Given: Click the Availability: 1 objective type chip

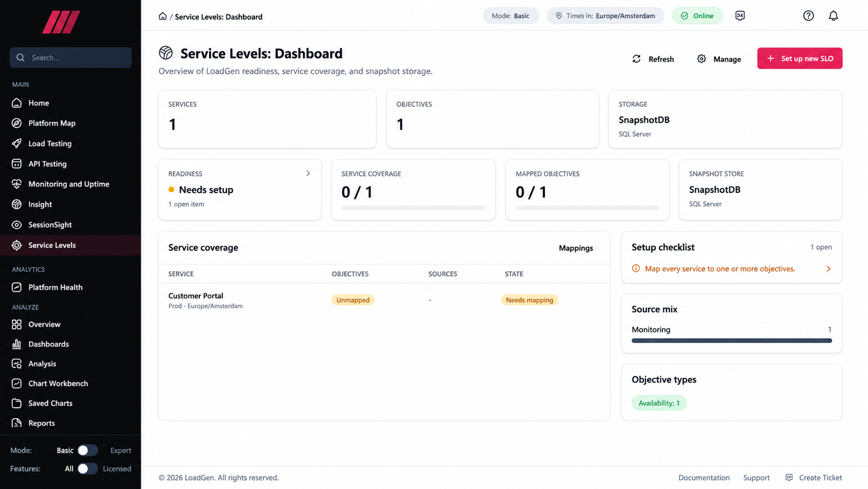Looking at the screenshot, I should [x=659, y=403].
